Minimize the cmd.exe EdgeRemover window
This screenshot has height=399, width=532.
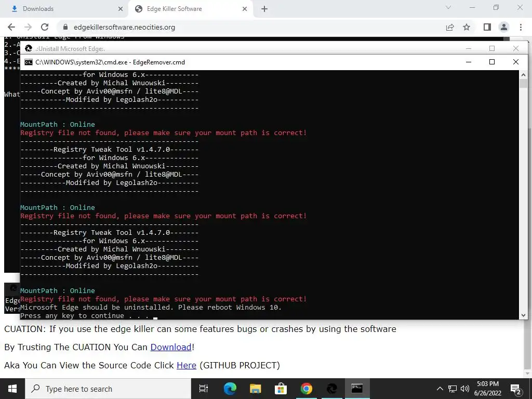coord(469,62)
